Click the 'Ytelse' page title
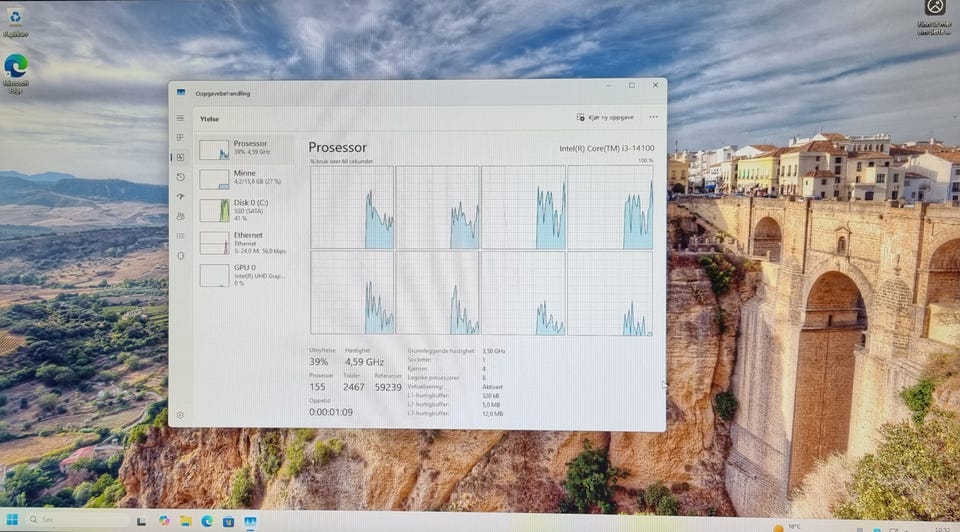Image resolution: width=960 pixels, height=532 pixels. pos(209,119)
